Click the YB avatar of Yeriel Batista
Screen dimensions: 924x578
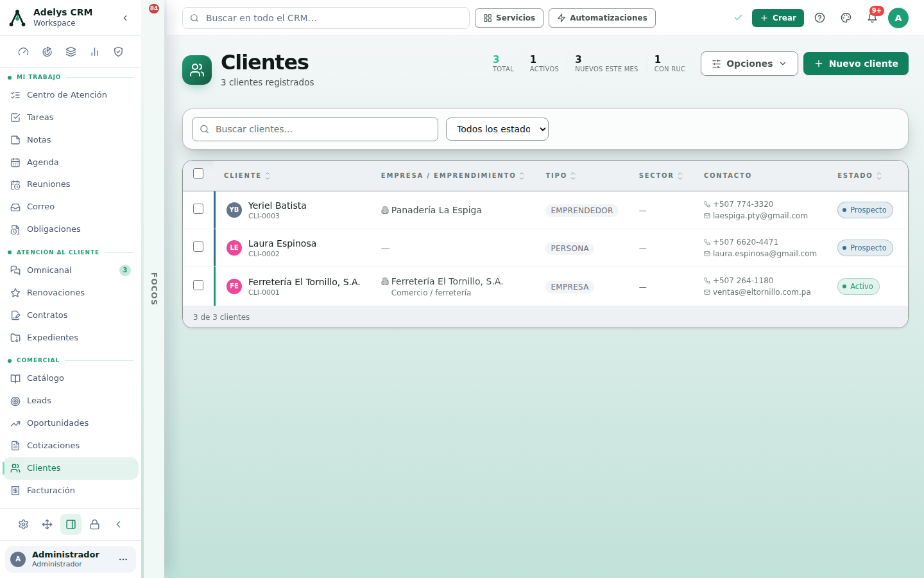click(234, 210)
